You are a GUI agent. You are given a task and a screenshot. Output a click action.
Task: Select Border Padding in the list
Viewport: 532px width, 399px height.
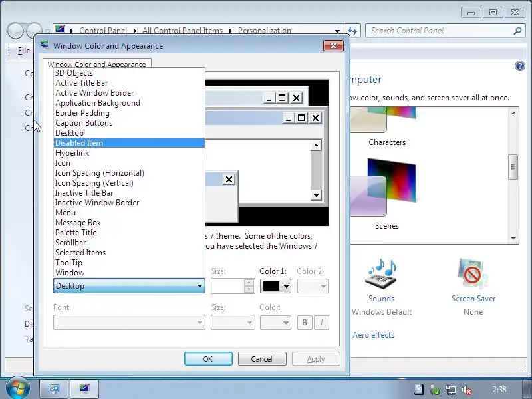[x=129, y=113]
